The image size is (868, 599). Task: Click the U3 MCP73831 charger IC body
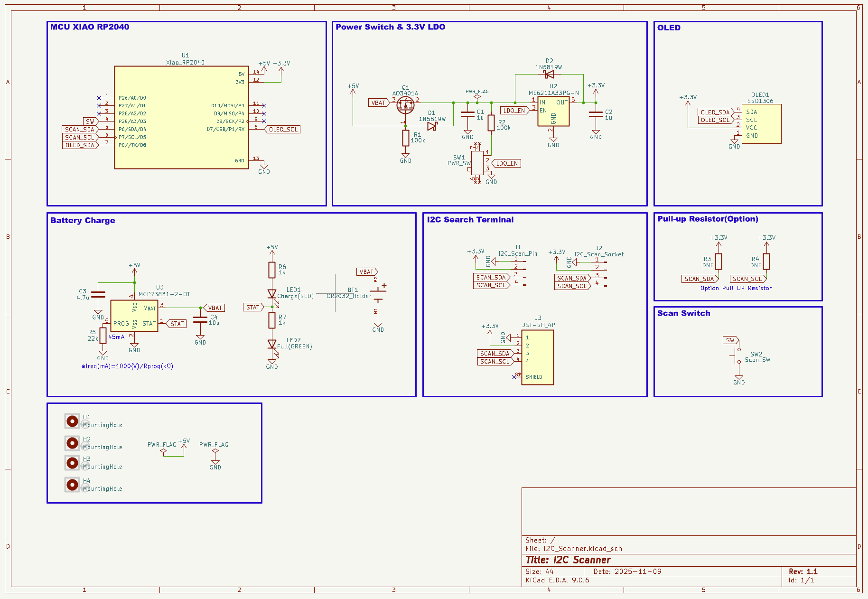click(x=134, y=316)
